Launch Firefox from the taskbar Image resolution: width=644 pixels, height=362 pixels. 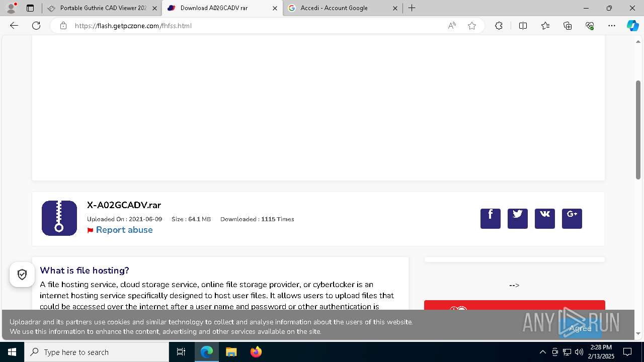tap(256, 352)
